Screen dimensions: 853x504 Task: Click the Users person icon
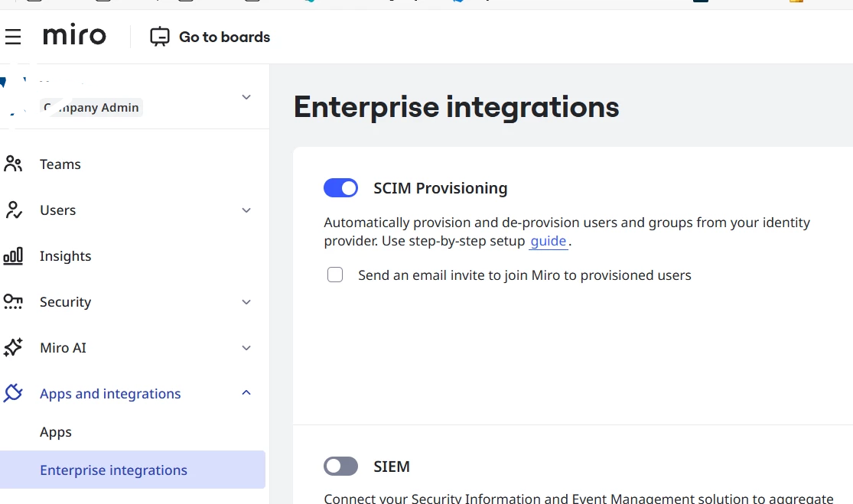point(13,210)
